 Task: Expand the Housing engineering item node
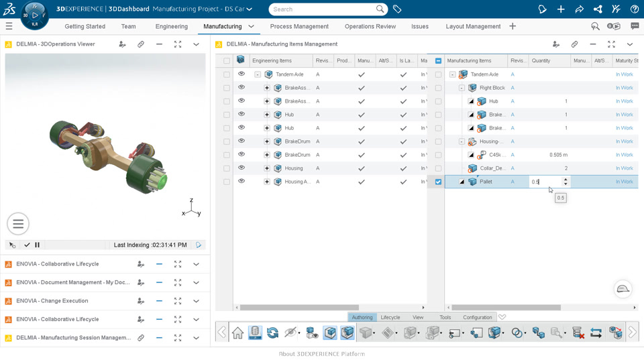pyautogui.click(x=267, y=168)
